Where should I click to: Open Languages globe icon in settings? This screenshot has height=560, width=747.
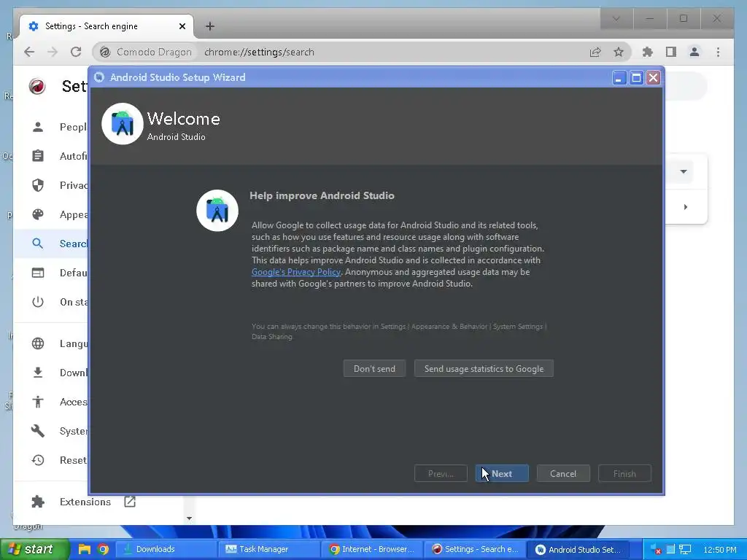pos(38,343)
